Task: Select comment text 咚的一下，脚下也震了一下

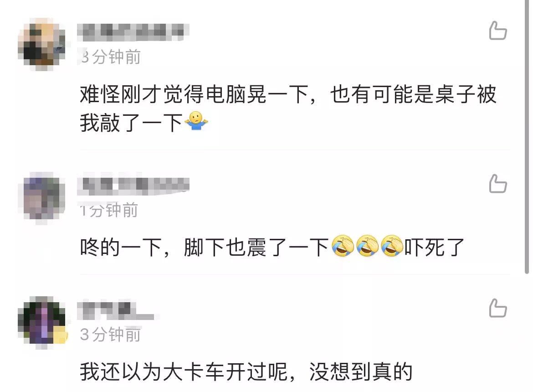Action: click(x=204, y=247)
